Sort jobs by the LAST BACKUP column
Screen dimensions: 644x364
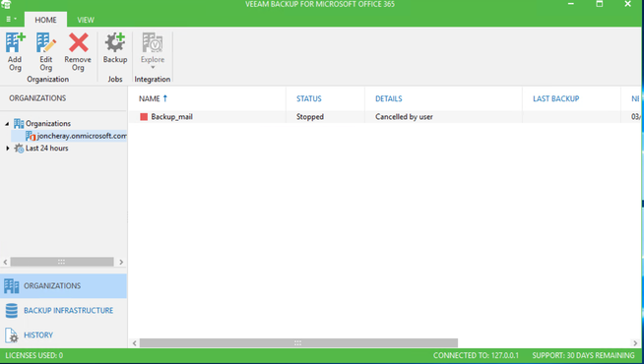(x=555, y=99)
